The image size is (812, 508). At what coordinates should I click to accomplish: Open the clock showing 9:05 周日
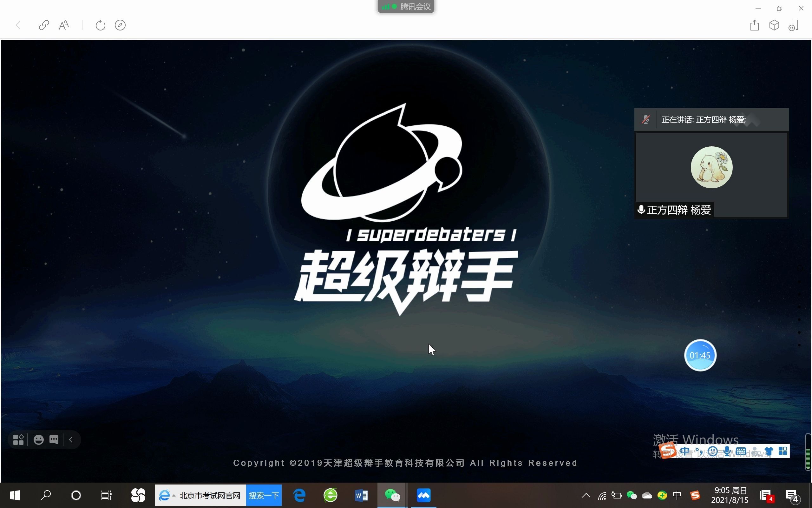[x=730, y=495]
